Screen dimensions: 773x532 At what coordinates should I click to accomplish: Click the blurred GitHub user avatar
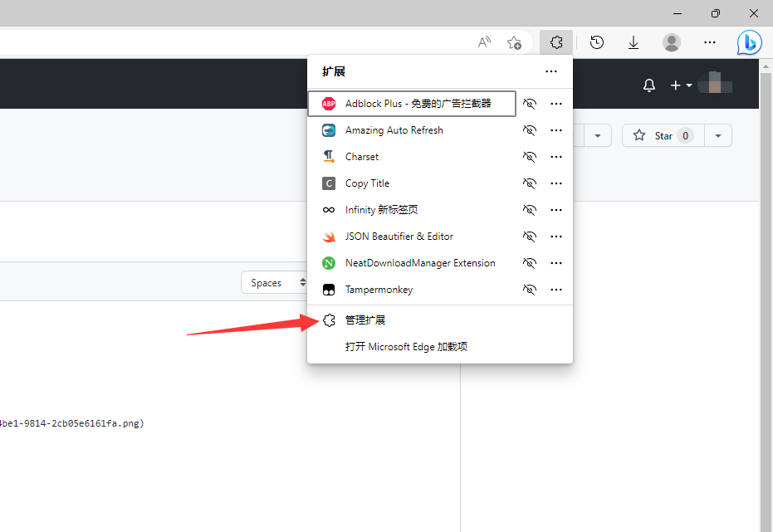point(715,83)
